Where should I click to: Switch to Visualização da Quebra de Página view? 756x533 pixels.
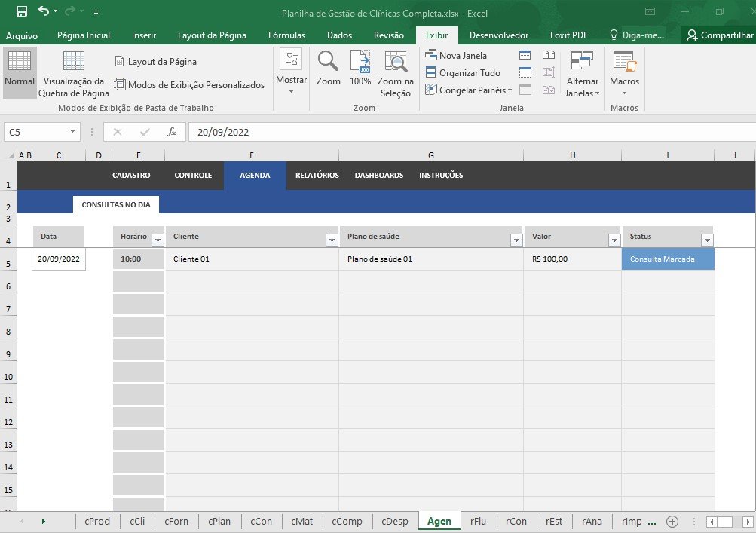(74, 73)
